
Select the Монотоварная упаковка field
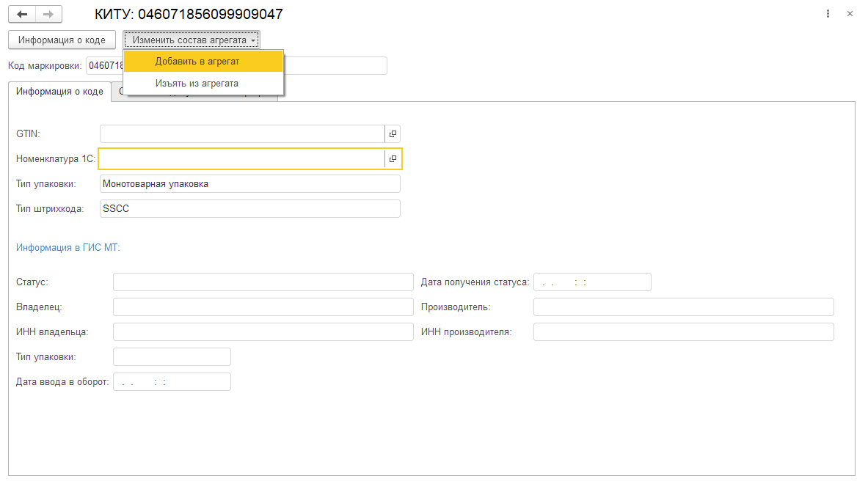[x=249, y=183]
